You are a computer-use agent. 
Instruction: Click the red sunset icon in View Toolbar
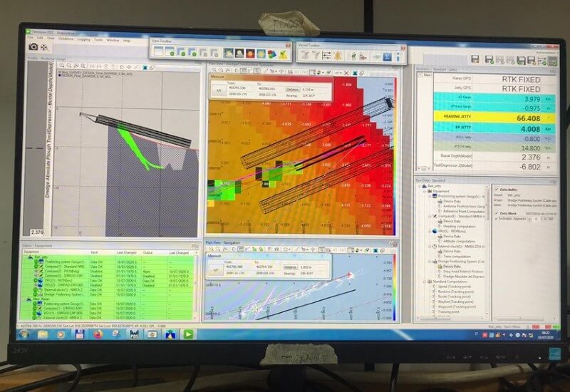(250, 54)
